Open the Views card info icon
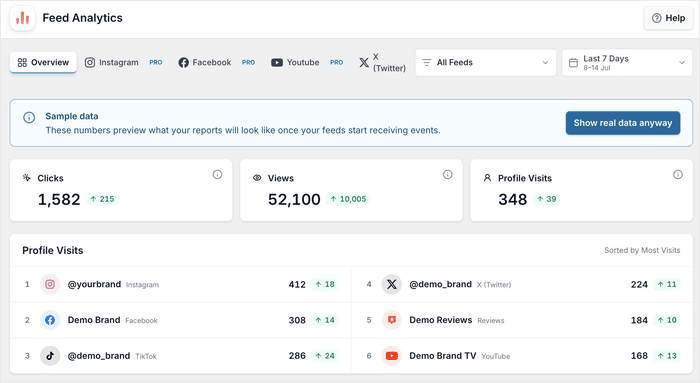The image size is (700, 383). tap(447, 175)
